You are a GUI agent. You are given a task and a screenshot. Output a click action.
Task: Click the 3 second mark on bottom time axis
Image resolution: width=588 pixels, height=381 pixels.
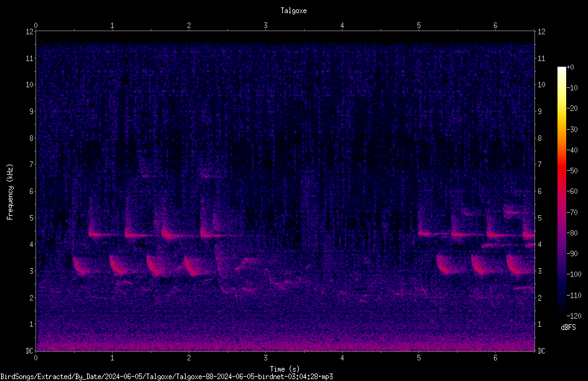pyautogui.click(x=265, y=358)
